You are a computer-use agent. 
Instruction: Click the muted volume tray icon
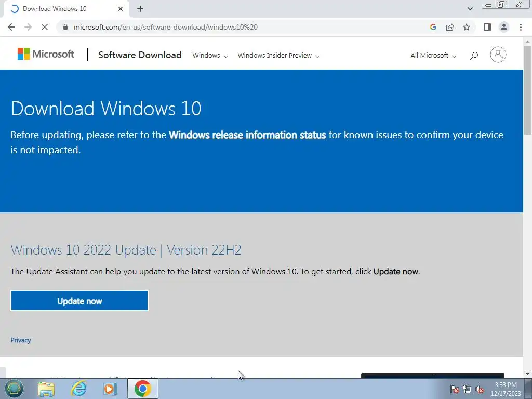(x=480, y=389)
